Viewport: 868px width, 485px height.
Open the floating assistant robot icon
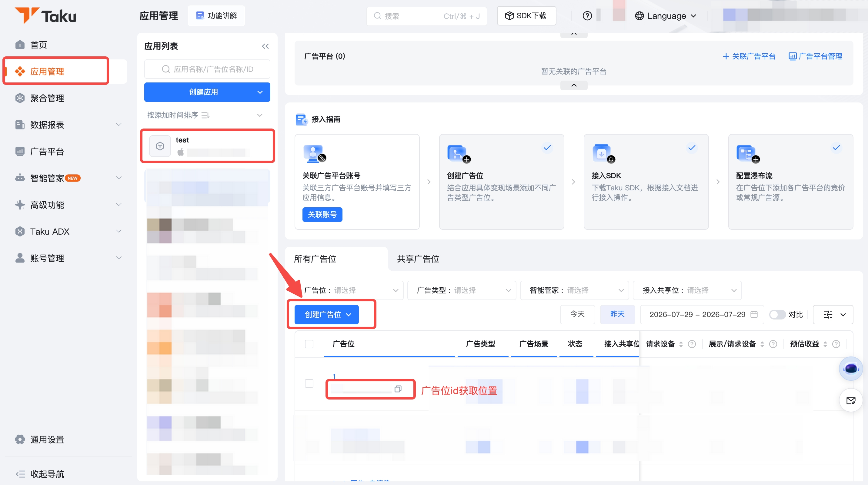(x=850, y=368)
